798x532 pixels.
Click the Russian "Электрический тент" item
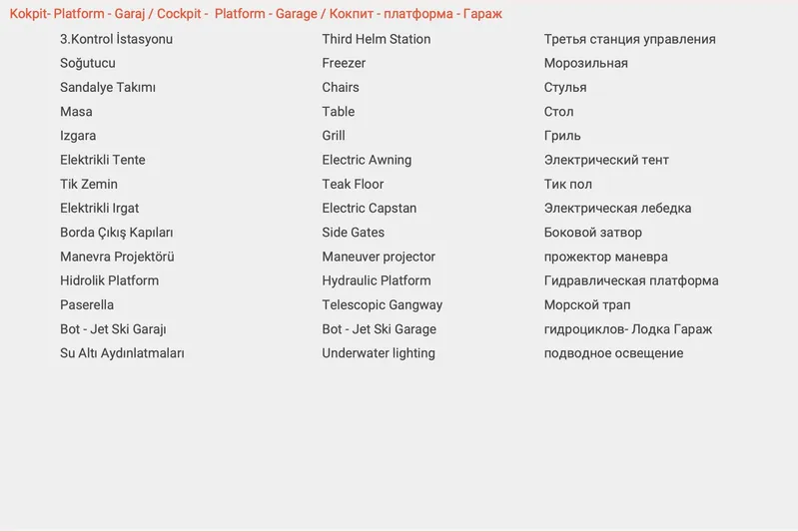[606, 160]
